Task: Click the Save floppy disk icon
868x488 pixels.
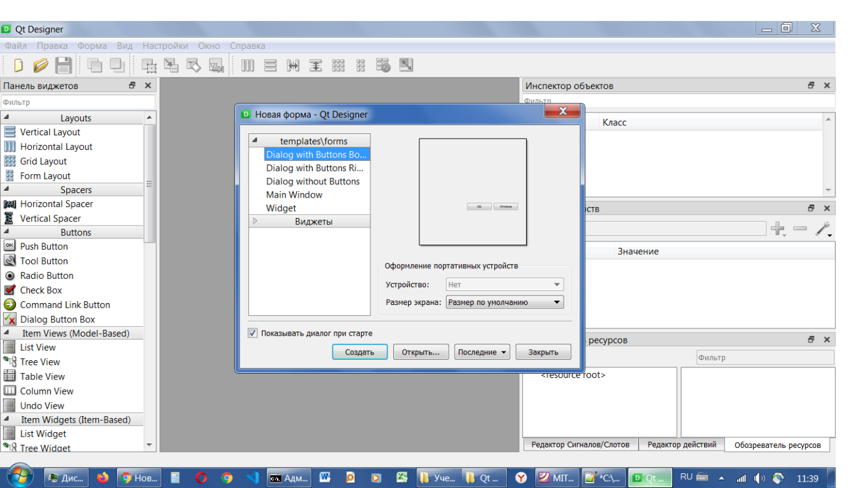Action: coord(63,65)
